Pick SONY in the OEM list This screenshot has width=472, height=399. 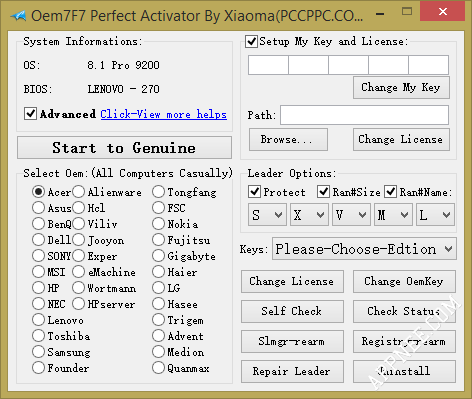click(x=38, y=256)
